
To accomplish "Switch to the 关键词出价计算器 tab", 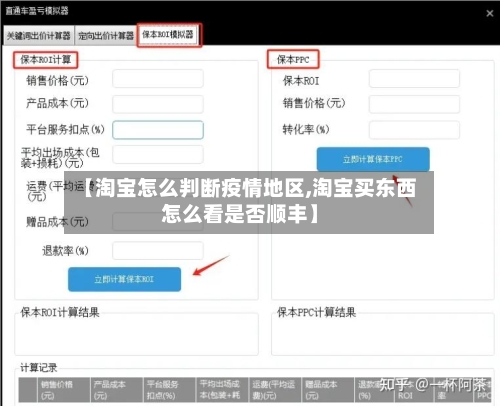I will tap(39, 35).
